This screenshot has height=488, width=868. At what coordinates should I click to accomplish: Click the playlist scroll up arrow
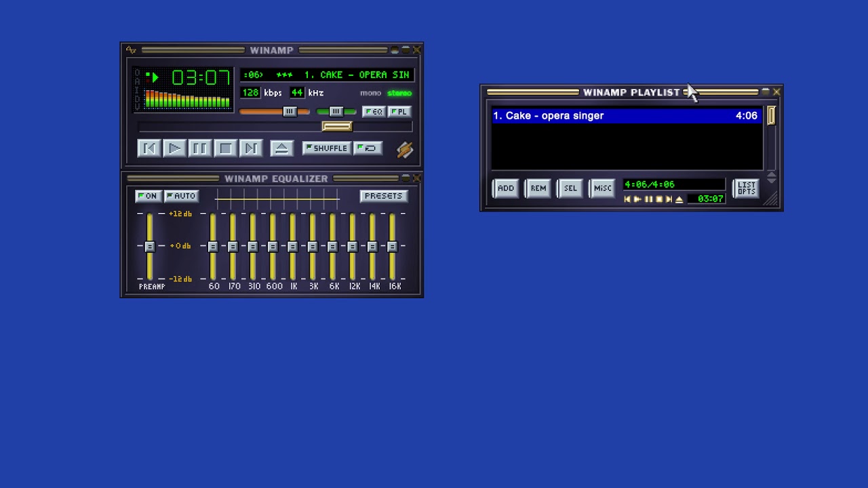point(771,175)
